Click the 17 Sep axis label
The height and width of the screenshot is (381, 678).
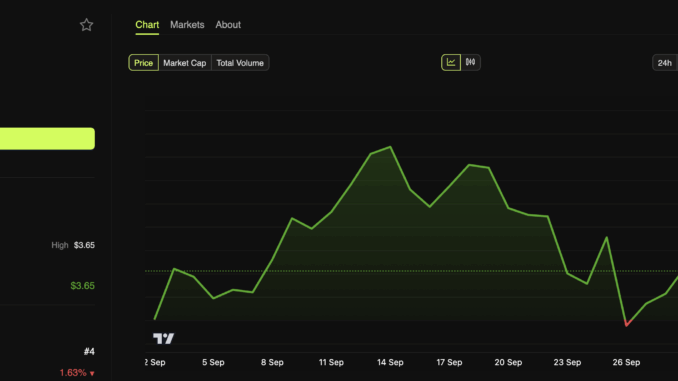point(449,362)
